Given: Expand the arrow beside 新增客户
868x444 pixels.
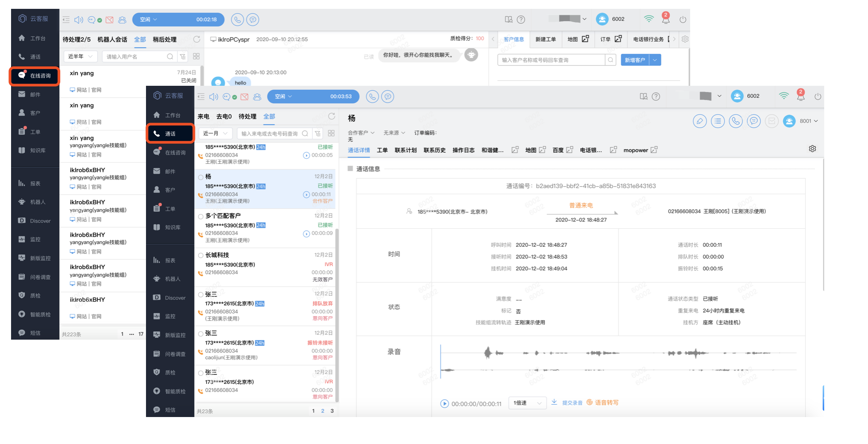Looking at the screenshot, I should (655, 60).
